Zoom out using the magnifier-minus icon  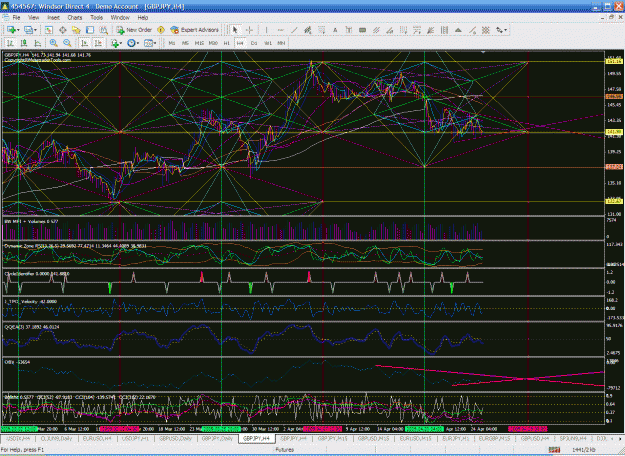click(x=67, y=43)
